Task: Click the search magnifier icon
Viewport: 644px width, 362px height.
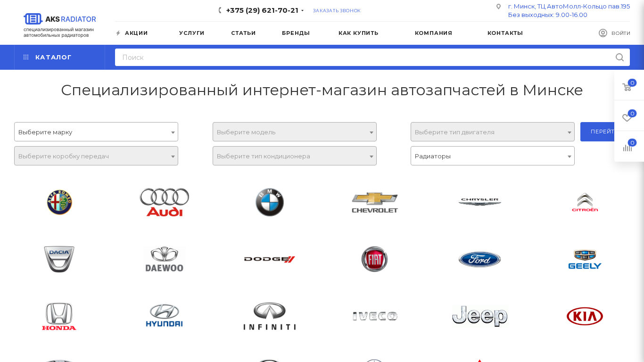Action: [x=619, y=58]
